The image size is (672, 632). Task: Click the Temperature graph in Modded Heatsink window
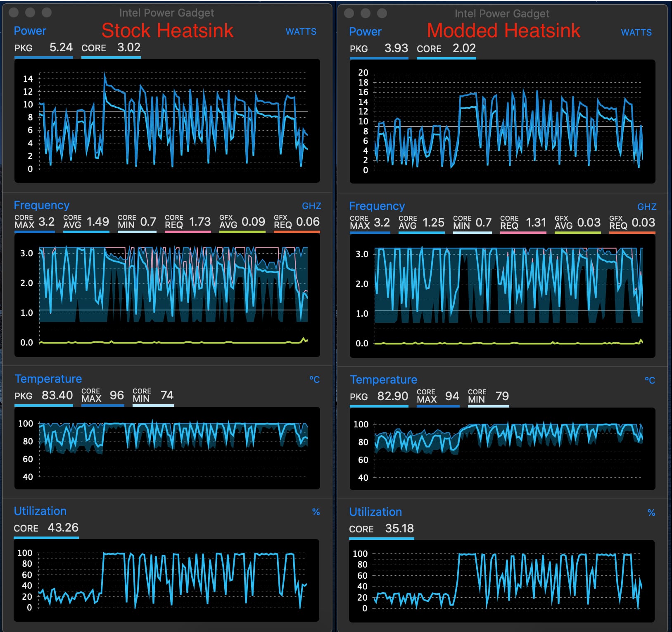pyautogui.click(x=503, y=449)
